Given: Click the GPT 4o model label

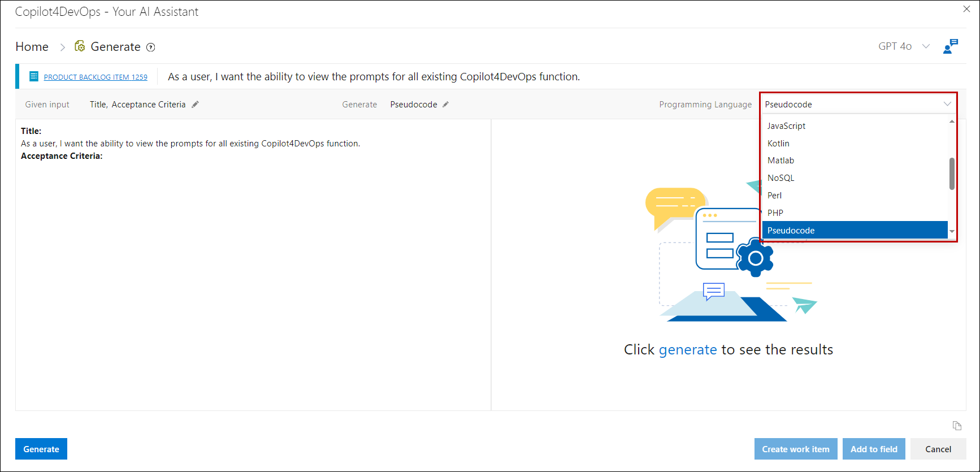Looking at the screenshot, I should coord(895,46).
